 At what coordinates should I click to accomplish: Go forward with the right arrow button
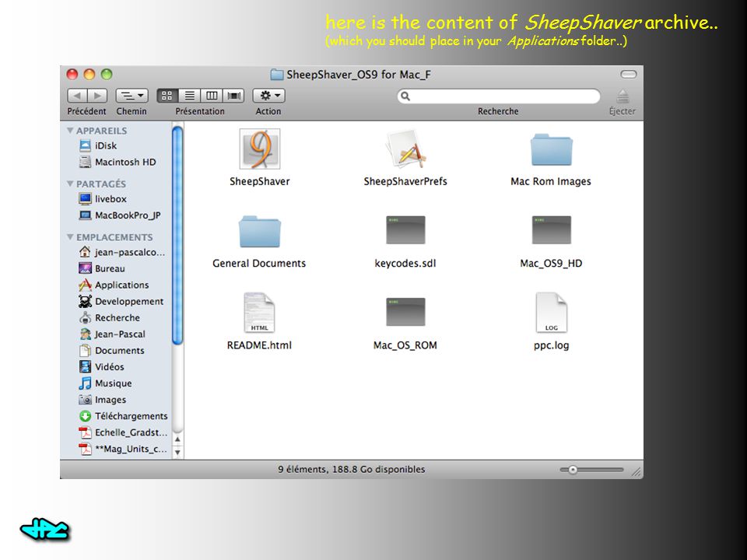[98, 96]
